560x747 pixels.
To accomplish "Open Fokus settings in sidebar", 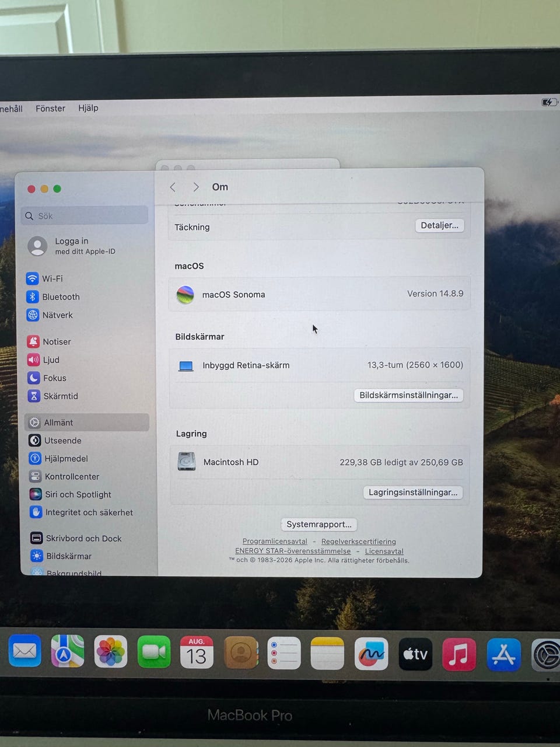I will click(47, 378).
